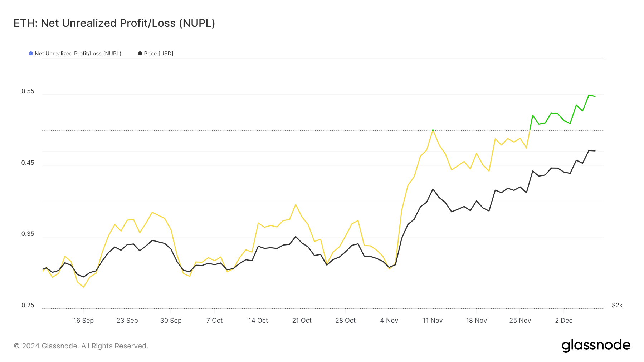Click the green NUPL line's final peak
This screenshot has height=362, width=644.
(x=589, y=95)
